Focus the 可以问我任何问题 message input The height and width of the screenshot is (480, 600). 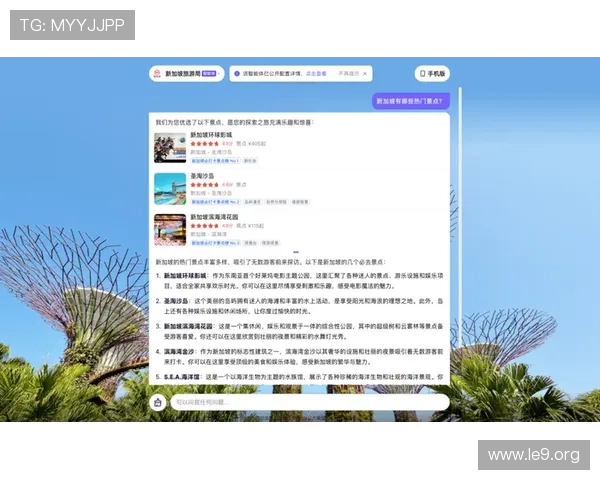point(310,402)
